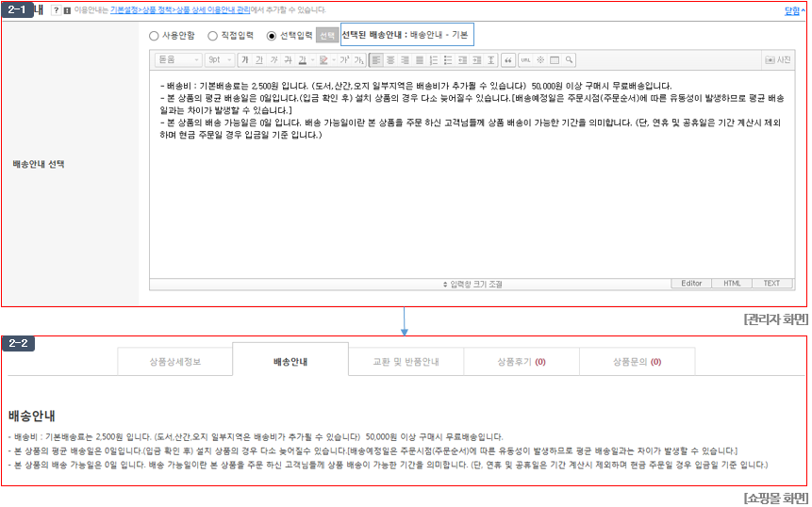Insert special character
This screenshot has height=507, width=812.
point(540,60)
